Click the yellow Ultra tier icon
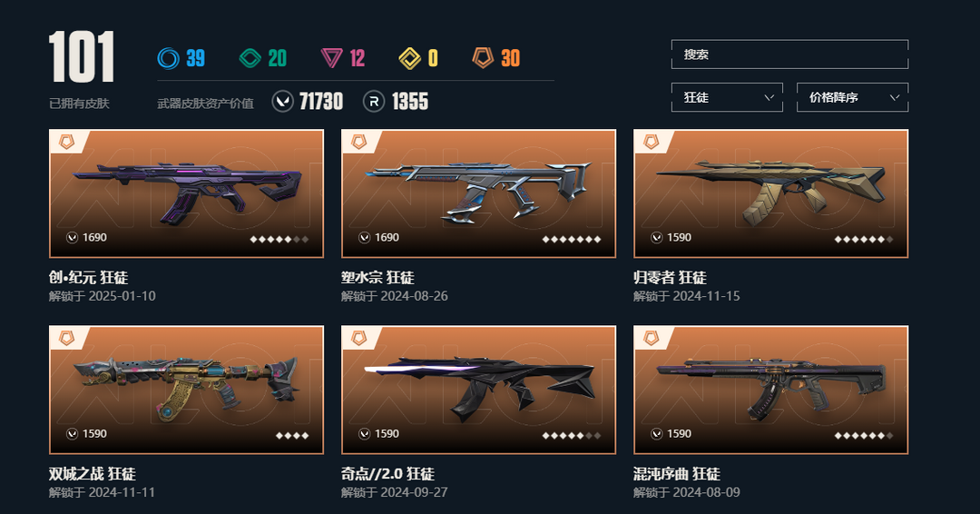This screenshot has width=980, height=514. 410,58
